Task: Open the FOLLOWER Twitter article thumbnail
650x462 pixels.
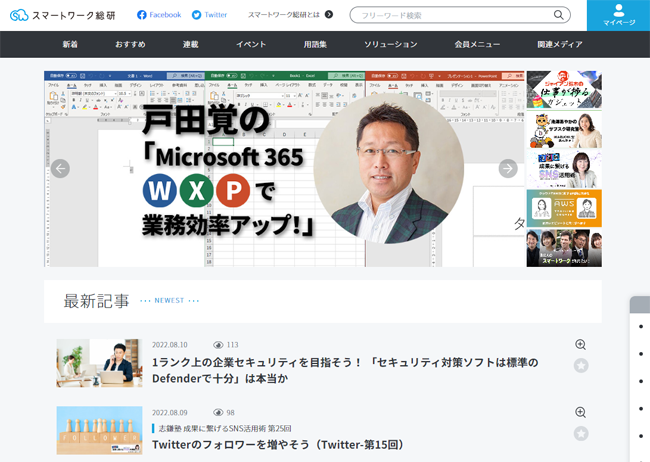Action: pyautogui.click(x=99, y=430)
